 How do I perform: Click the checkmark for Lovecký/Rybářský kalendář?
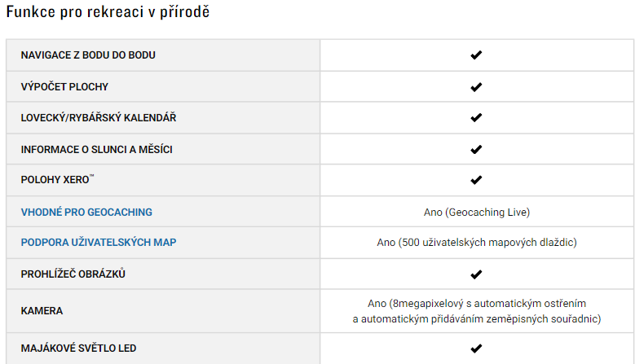point(476,118)
